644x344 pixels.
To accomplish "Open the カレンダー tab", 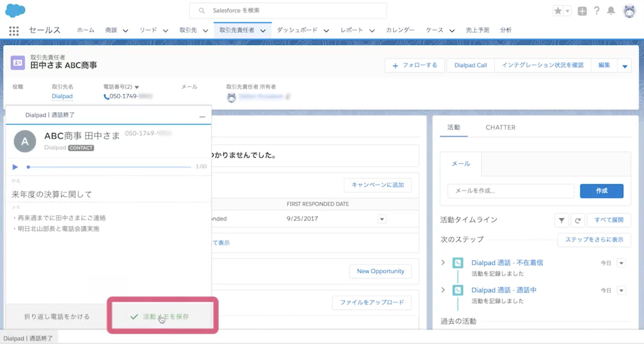I will [400, 30].
